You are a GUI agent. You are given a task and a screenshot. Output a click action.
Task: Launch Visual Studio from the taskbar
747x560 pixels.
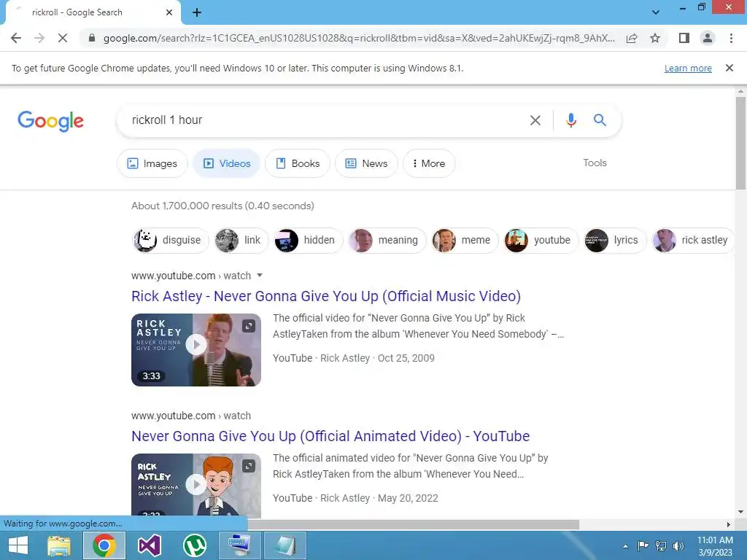coord(150,545)
